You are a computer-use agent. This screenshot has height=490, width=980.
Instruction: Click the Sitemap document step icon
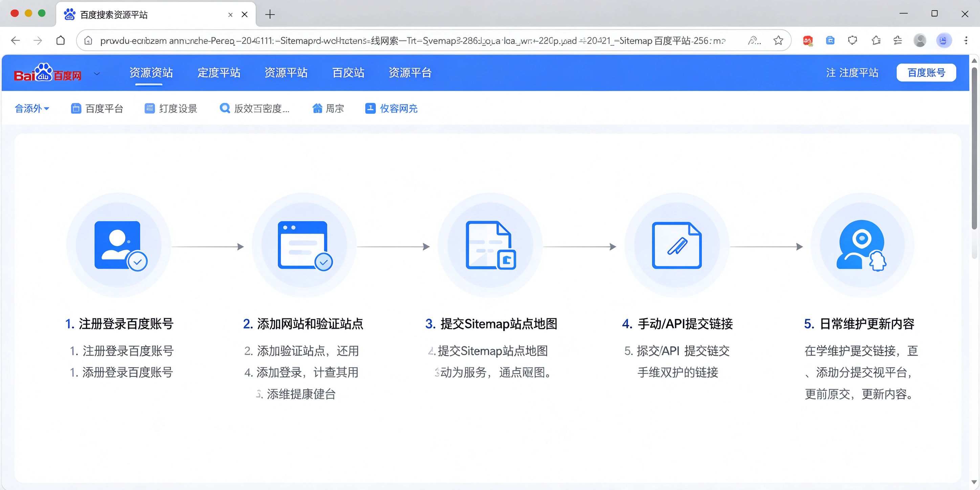[x=490, y=245]
